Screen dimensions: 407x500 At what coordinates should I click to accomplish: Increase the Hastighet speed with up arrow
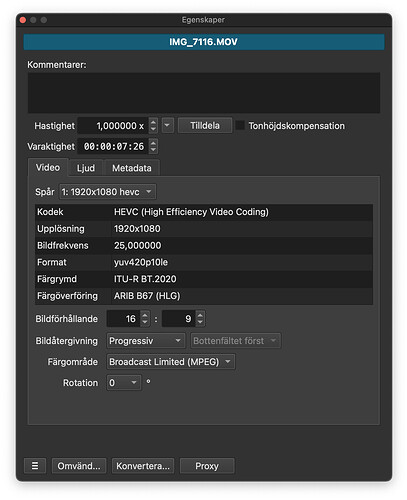[153, 122]
